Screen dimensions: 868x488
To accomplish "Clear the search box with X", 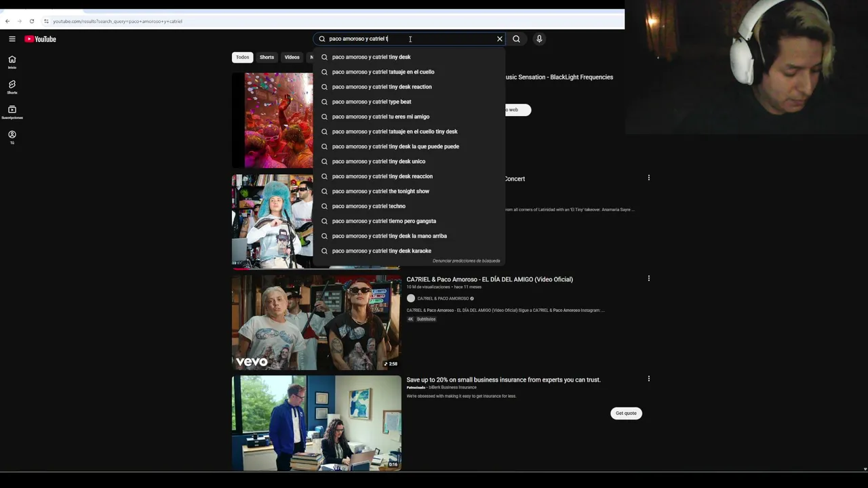I will click(500, 39).
